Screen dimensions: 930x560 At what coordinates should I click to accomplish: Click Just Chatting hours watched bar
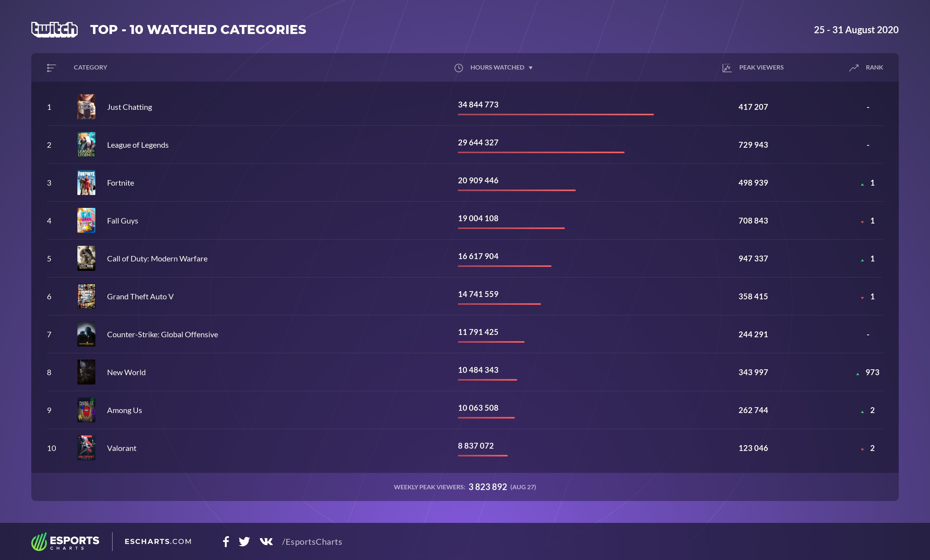click(556, 115)
